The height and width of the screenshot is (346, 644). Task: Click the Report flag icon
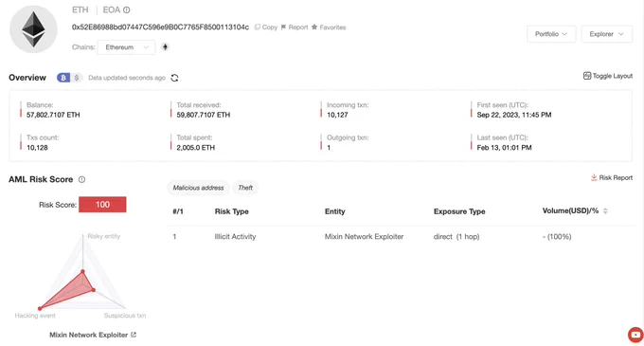[x=283, y=27]
